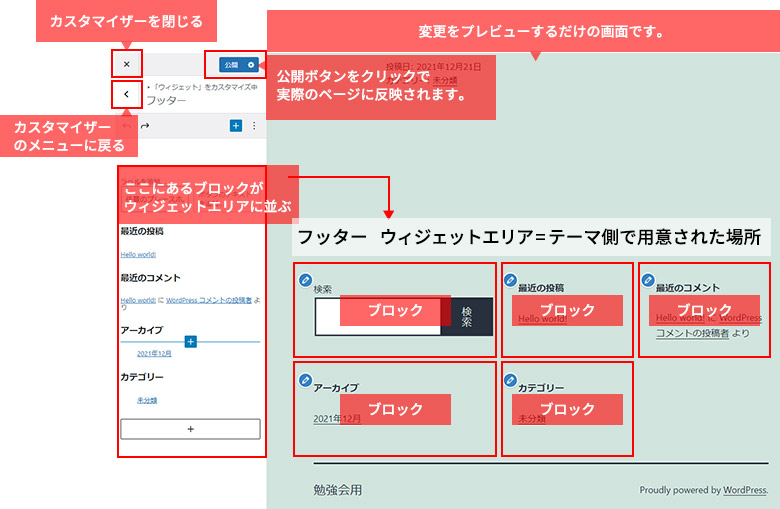Screen dimensions: 780x509
Task: Select the 最近の投稿 heading in the sidebar panel
Action: (142, 231)
